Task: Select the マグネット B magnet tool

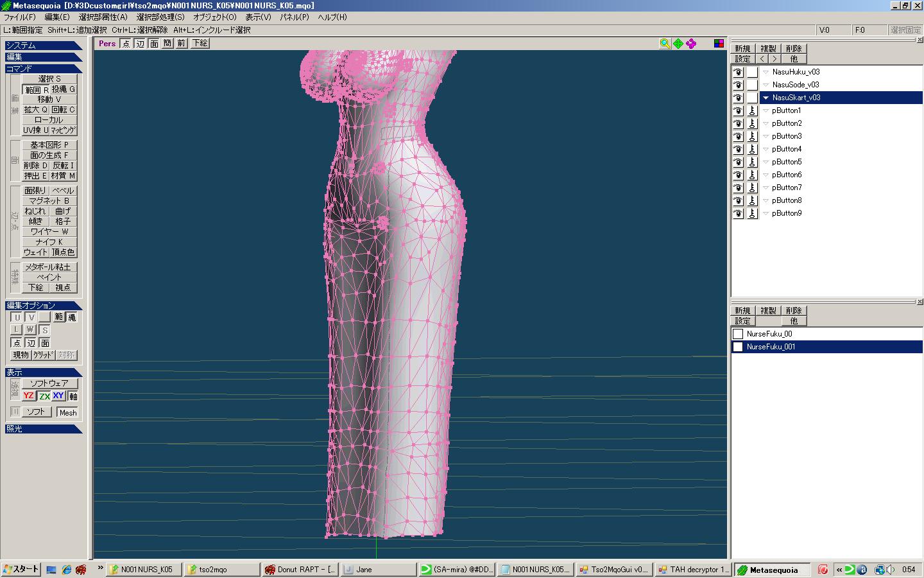Action: (x=49, y=200)
